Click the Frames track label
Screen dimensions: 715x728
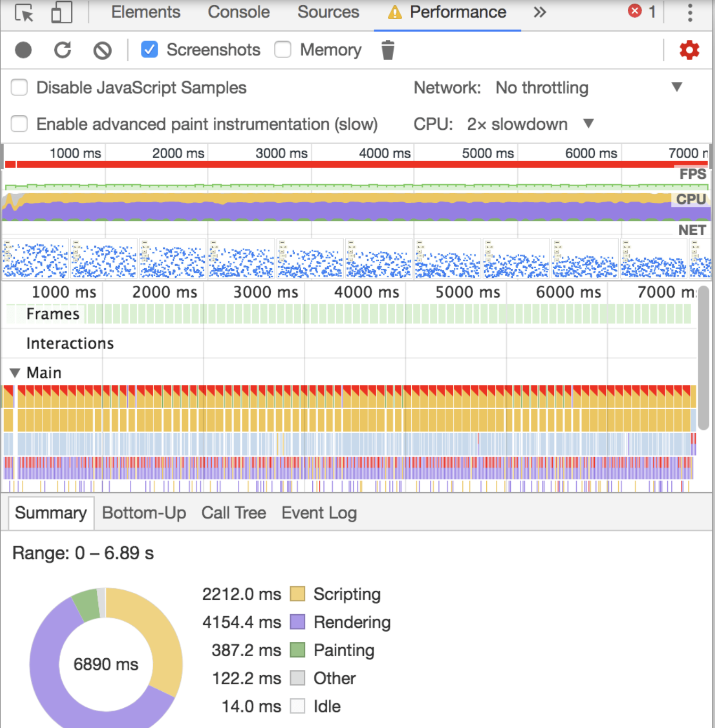pos(53,314)
